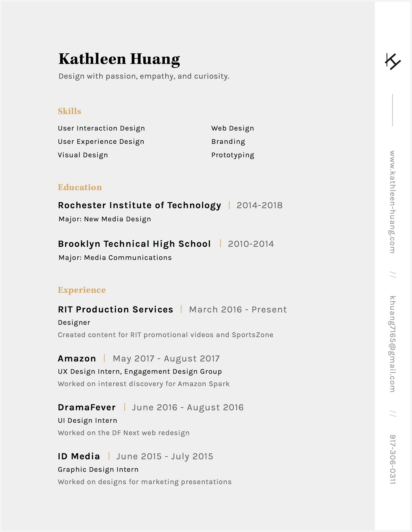The image size is (412, 532).
Task: Click the gray vertical divider line under logo
Action: tap(392, 110)
